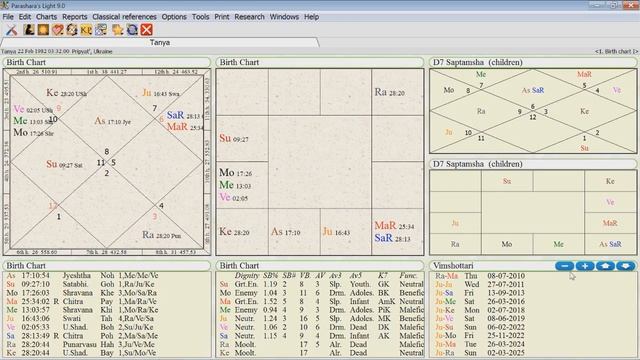This screenshot has height=360, width=640.
Task: Open the Options menu
Action: (x=174, y=17)
